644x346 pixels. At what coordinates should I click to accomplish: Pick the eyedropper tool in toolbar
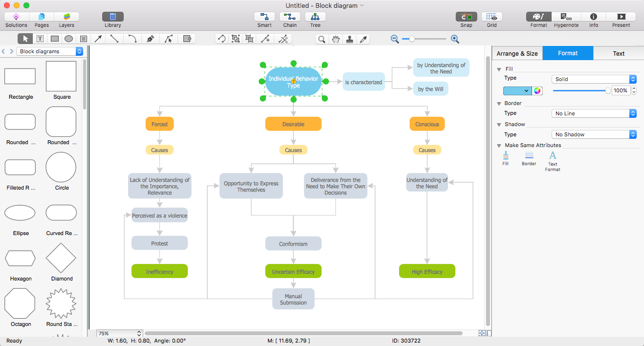[363, 39]
